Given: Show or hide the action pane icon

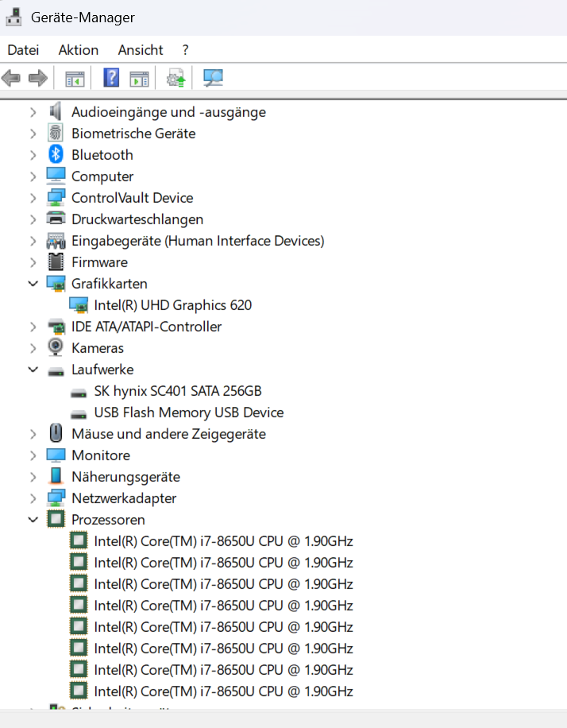Looking at the screenshot, I should coord(139,79).
